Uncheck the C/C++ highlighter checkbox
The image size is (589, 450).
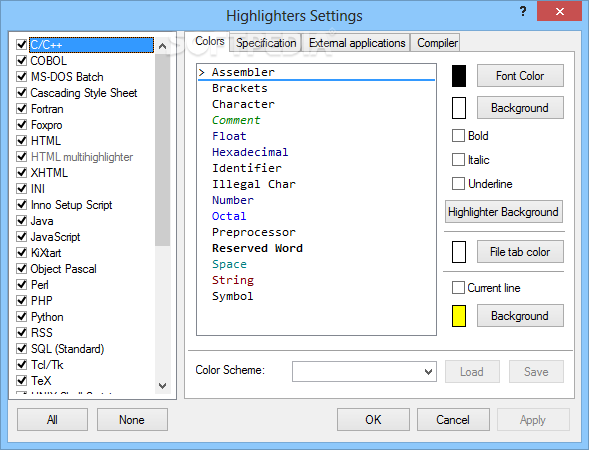22,45
